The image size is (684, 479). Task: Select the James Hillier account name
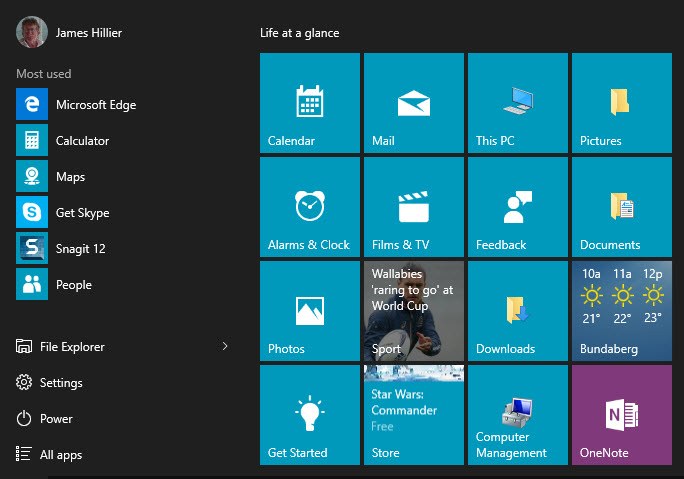click(x=89, y=33)
